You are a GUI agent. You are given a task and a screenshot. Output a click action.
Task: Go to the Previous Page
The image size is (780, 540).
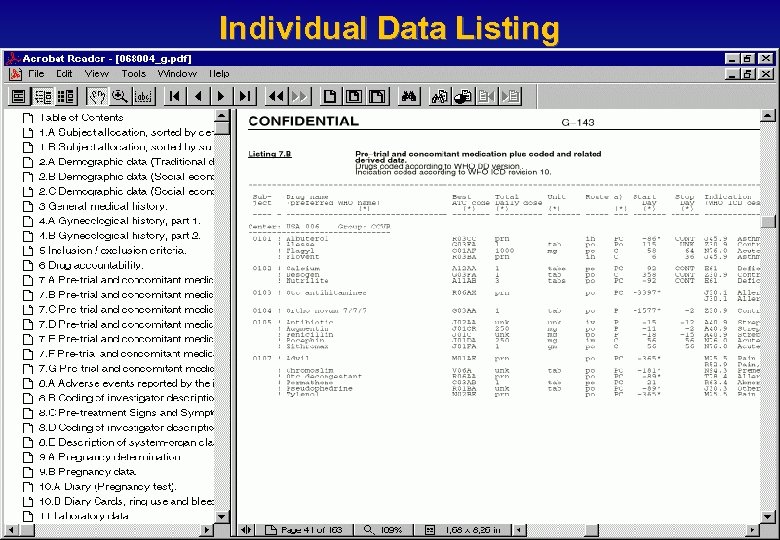198,96
